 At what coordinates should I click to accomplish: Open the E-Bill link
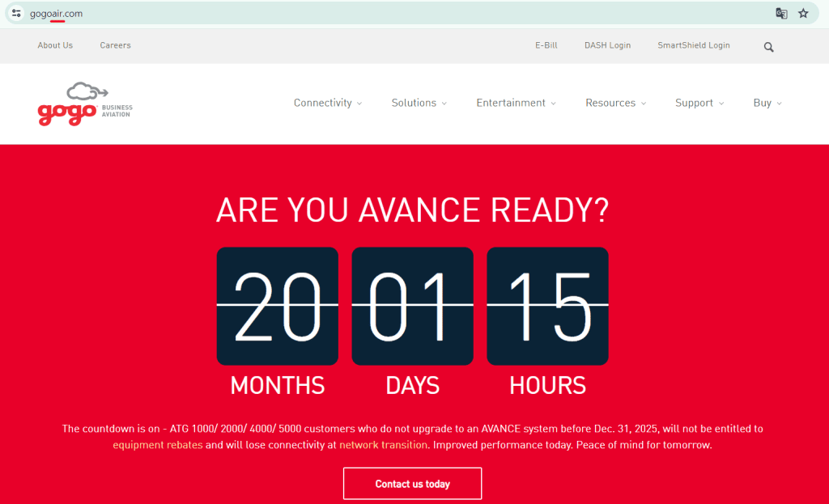[546, 45]
